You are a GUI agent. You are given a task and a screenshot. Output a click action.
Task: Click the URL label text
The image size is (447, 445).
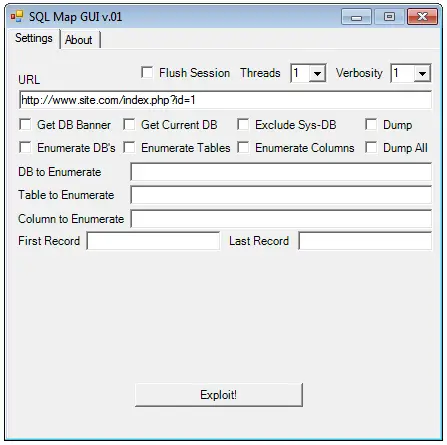click(29, 80)
